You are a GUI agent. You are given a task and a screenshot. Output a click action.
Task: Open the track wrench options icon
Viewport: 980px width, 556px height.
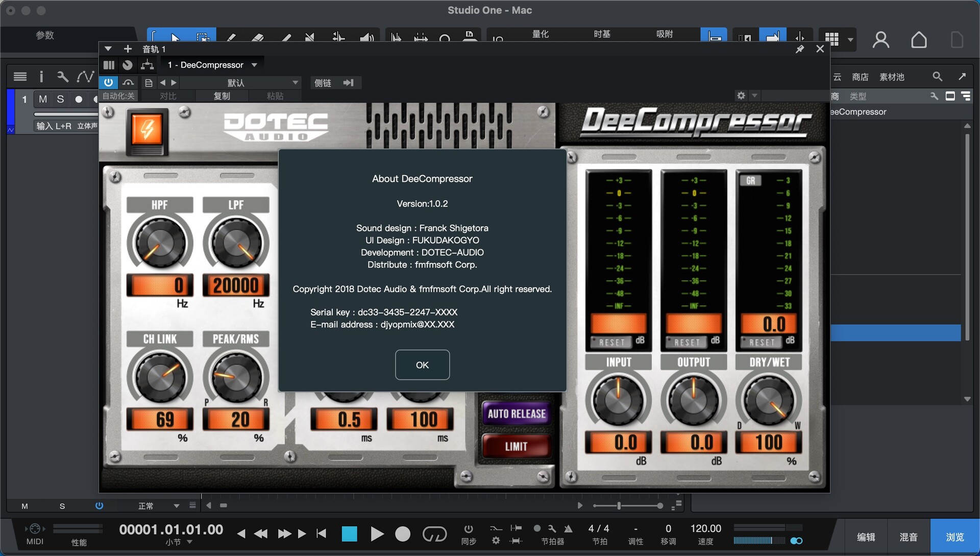(x=63, y=77)
